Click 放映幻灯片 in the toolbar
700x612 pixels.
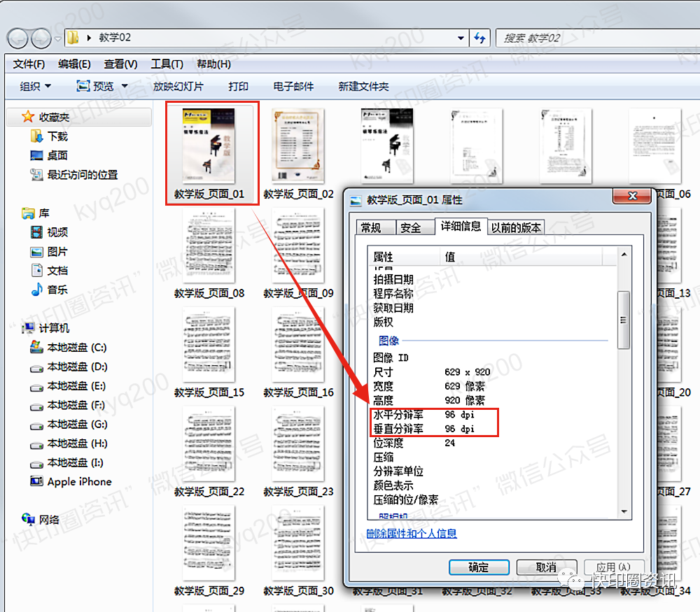pyautogui.click(x=178, y=86)
